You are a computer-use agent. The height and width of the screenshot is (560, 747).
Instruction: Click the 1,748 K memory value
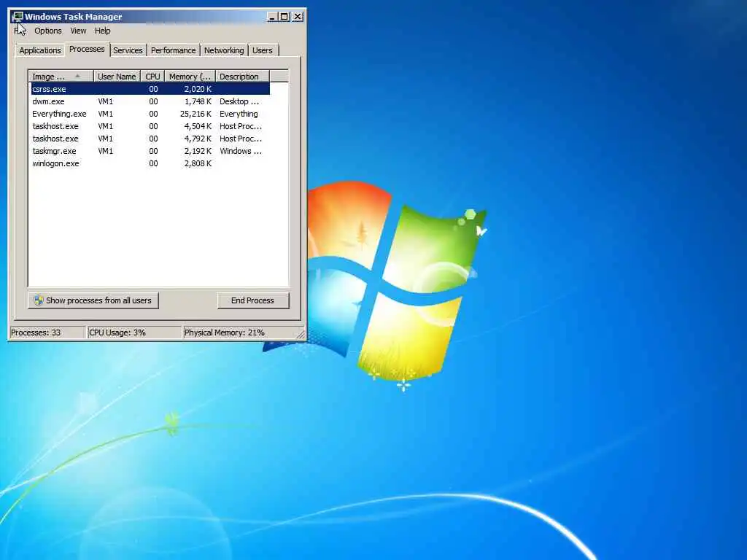[198, 101]
